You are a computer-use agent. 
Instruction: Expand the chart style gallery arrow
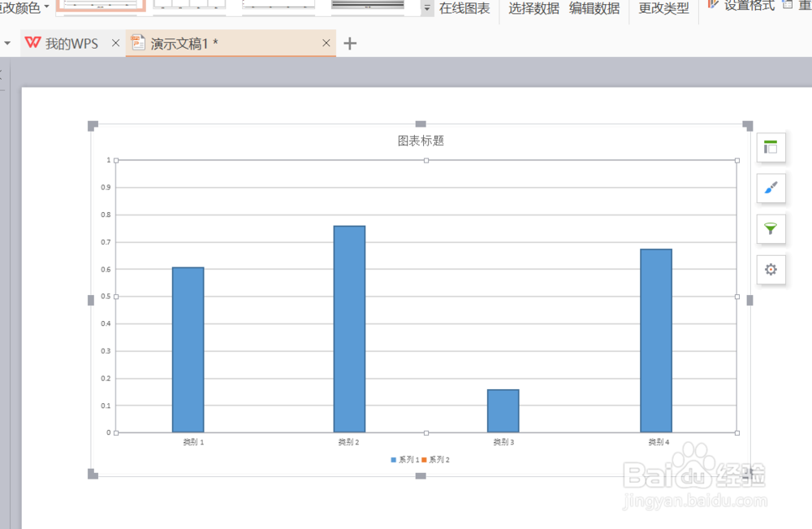425,8
